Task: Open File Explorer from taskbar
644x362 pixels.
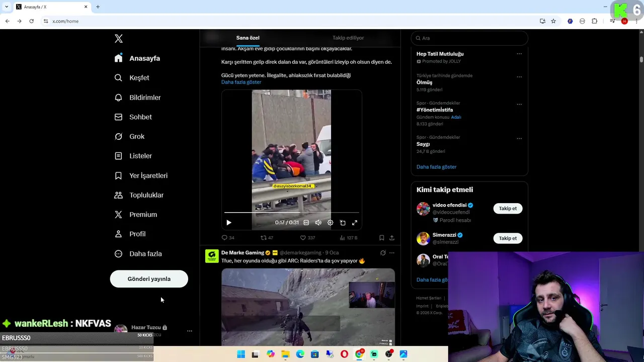Action: (x=285, y=354)
